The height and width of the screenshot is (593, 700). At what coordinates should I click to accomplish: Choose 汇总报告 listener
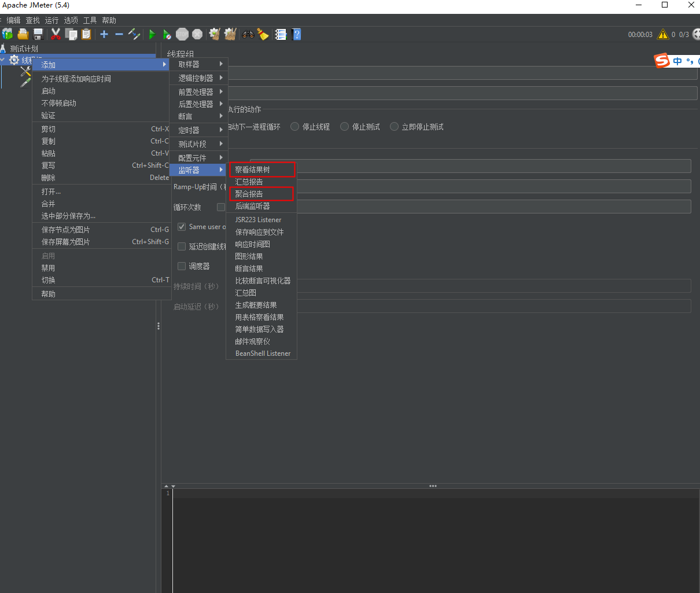[x=261, y=182]
